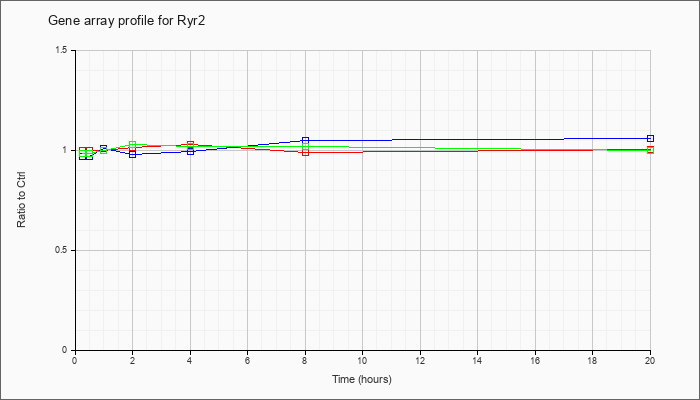Click the 'Ratio to Ctrl' y-axis label
Viewport: 700px width, 400px height.
[x=21, y=200]
